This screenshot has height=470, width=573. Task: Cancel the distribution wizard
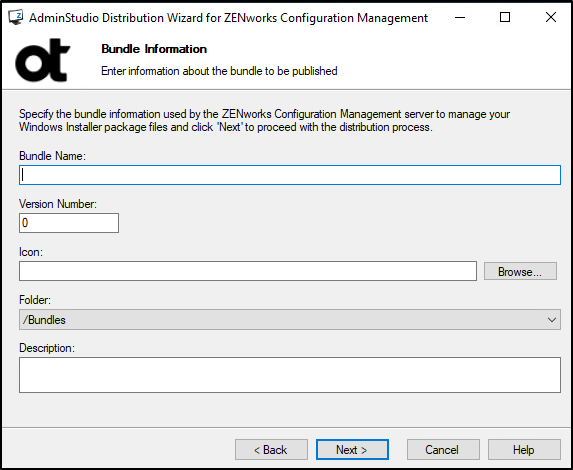tap(443, 450)
